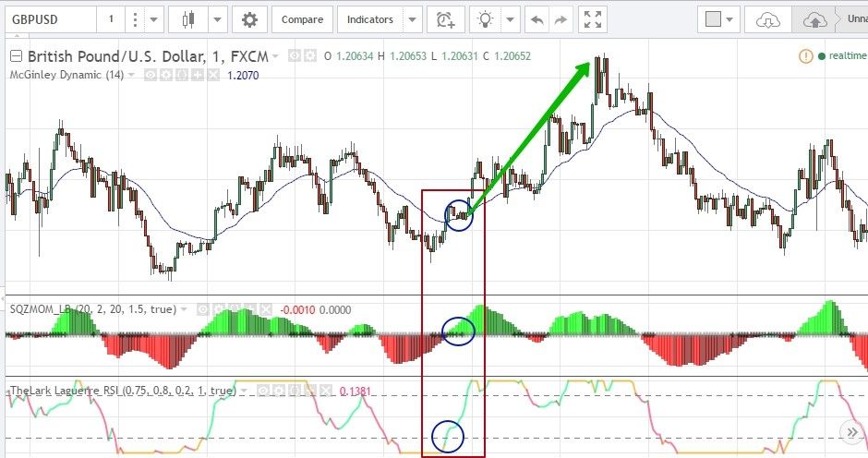
Task: Open the three-dot interval options
Action: [x=135, y=20]
